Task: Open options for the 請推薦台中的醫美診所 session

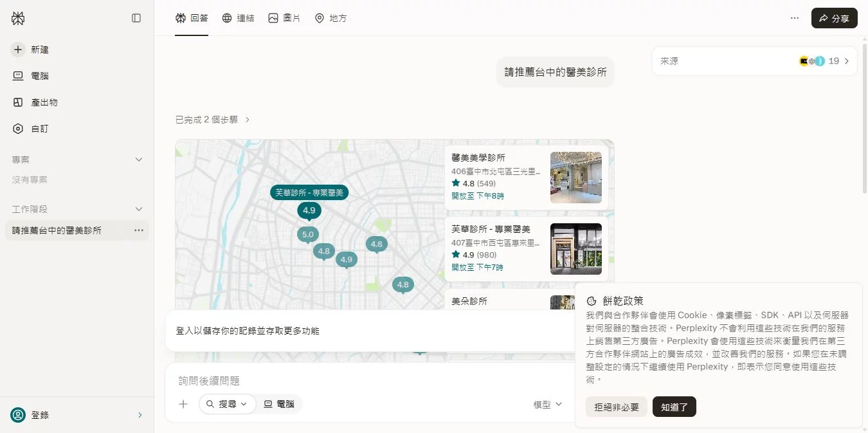Action: coord(139,230)
